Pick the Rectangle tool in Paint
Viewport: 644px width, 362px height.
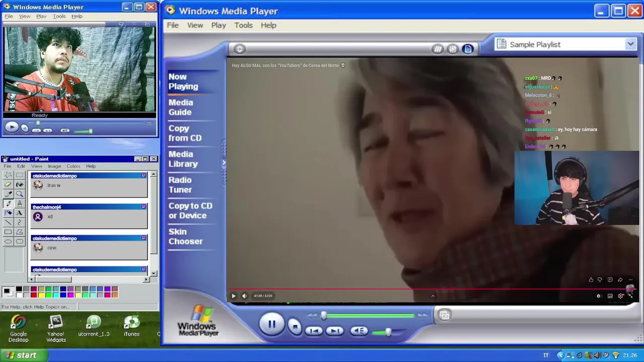tap(8, 232)
